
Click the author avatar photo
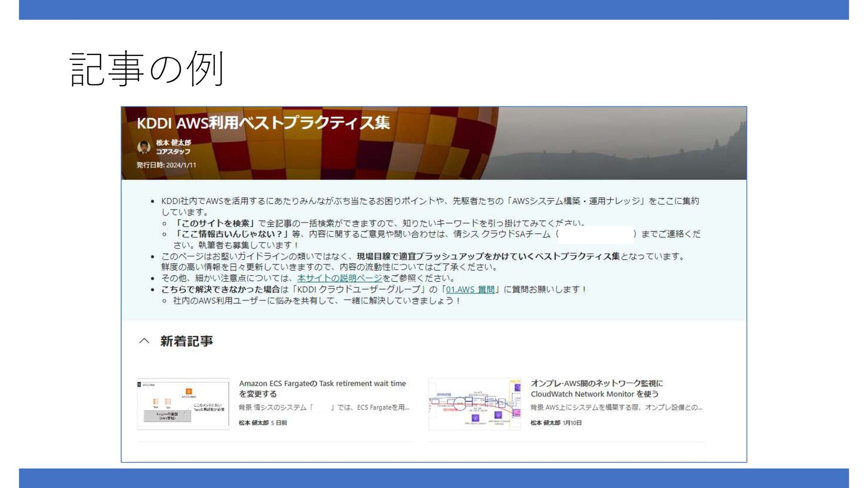click(144, 147)
